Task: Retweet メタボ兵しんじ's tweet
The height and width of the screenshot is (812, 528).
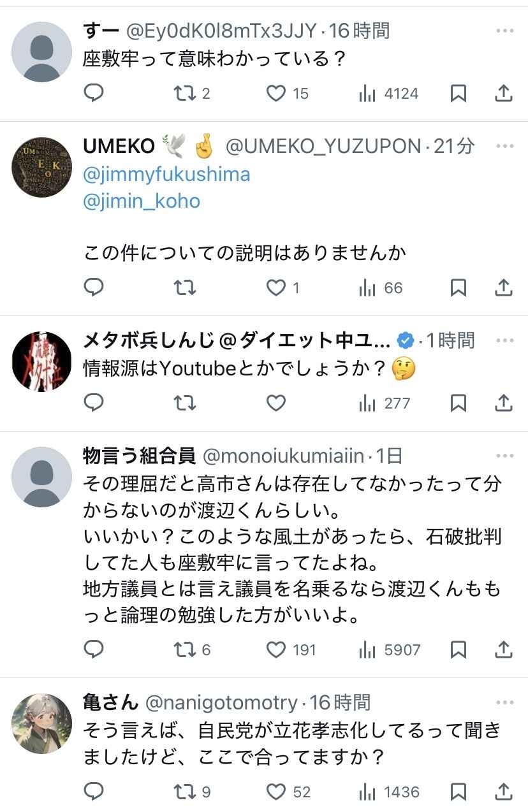Action: click(x=185, y=403)
